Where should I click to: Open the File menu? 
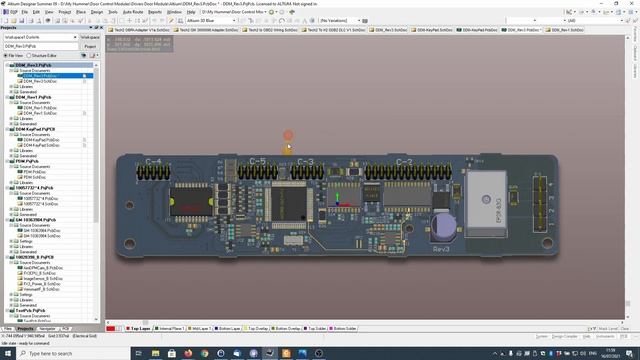(x=24, y=12)
